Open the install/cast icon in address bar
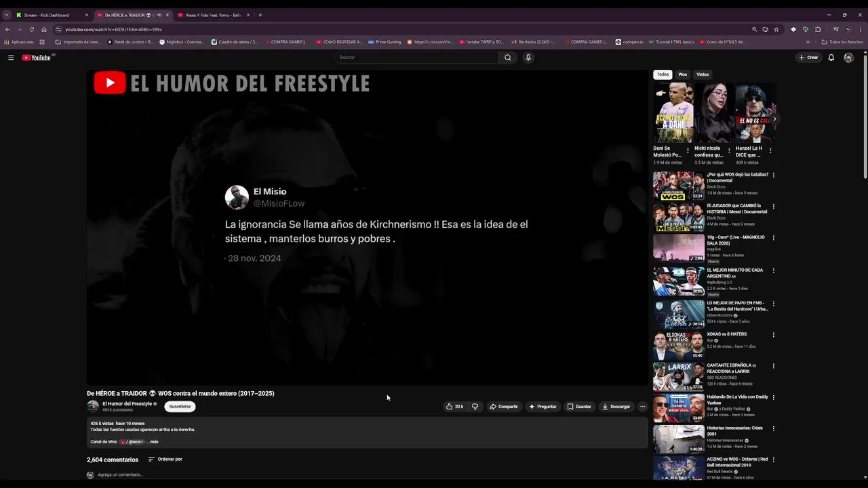 point(766,29)
